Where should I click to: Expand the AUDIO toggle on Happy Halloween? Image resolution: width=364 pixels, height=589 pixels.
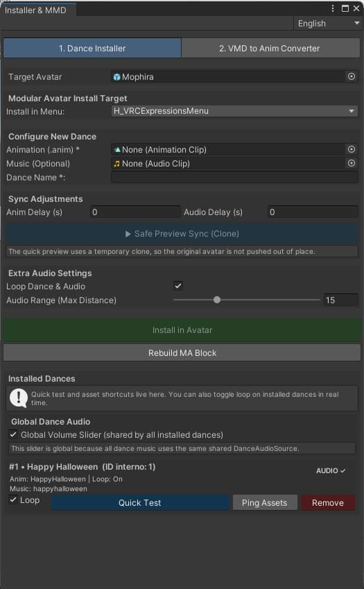331,470
